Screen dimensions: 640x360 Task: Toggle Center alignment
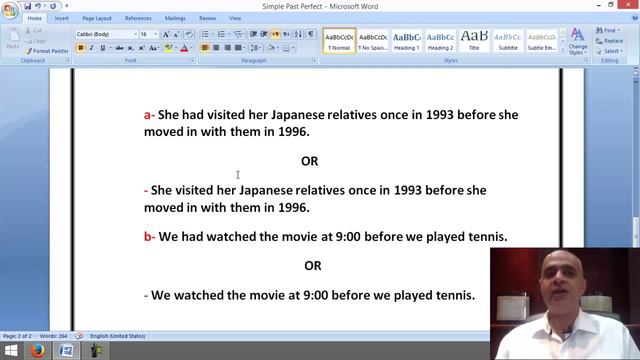216,48
